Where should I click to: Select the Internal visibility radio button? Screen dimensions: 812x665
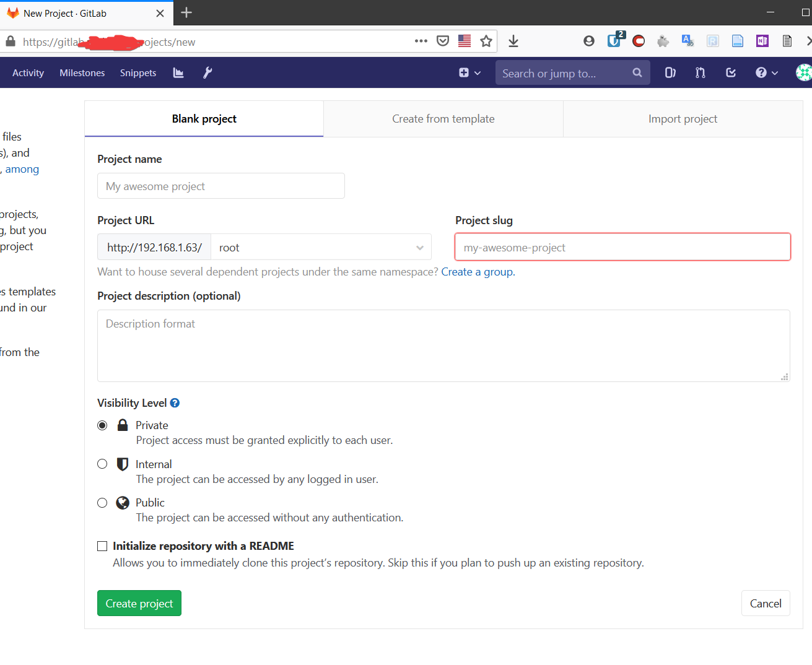(102, 464)
